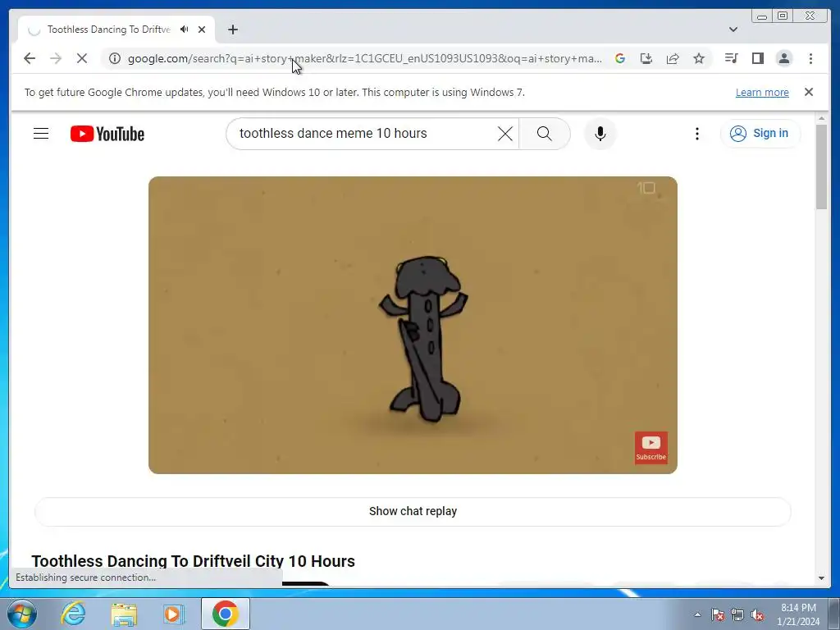840x630 pixels.
Task: Go to the YouTube home logo
Action: 107,134
